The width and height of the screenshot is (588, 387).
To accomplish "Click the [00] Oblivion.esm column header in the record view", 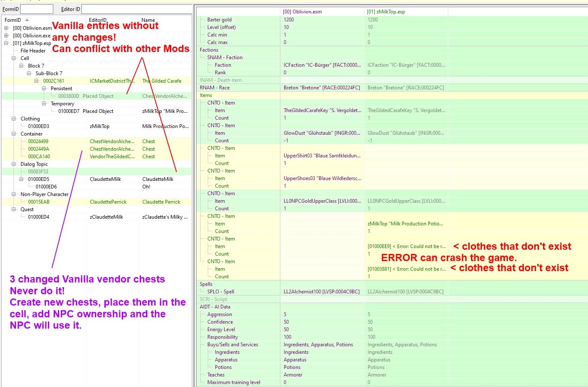I will click(322, 12).
